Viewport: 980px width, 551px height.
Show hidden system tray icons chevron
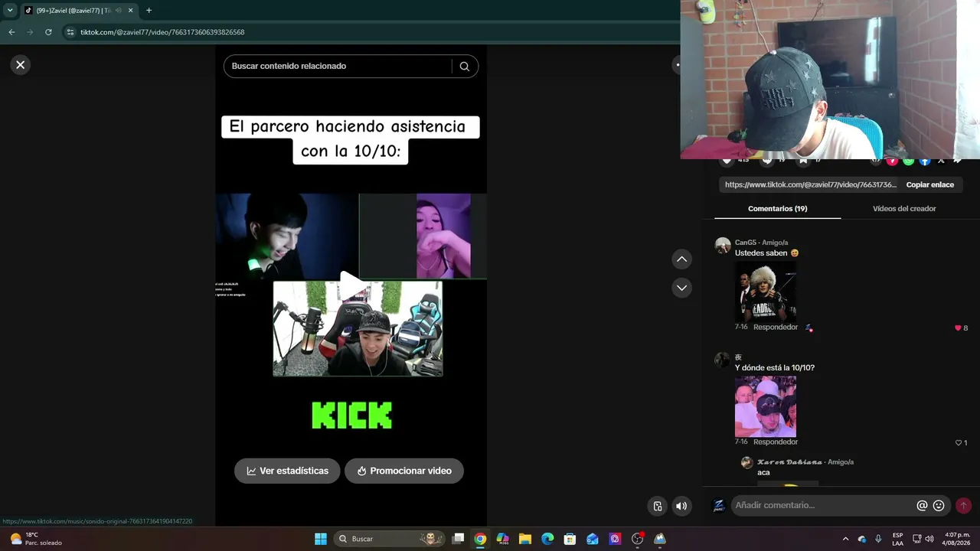coord(845,539)
